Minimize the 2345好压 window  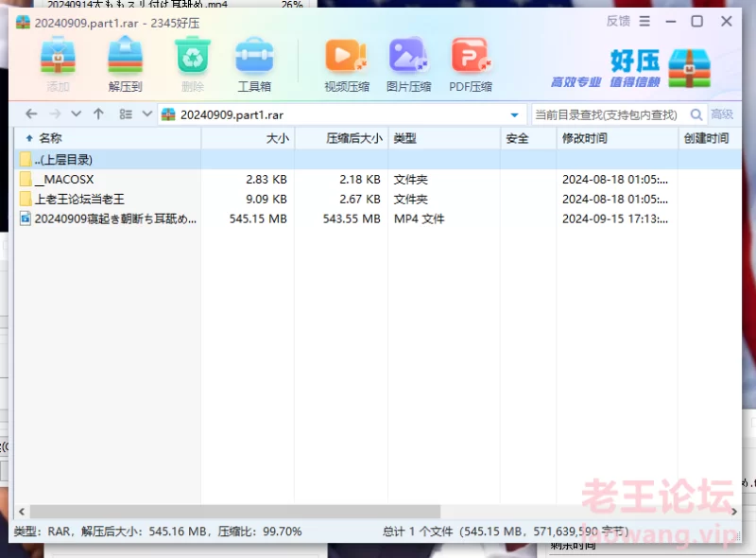click(x=671, y=21)
